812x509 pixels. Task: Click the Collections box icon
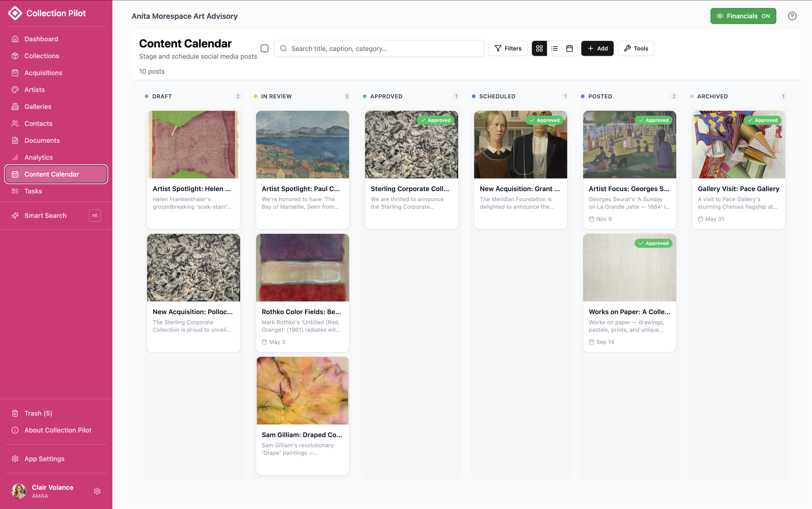pyautogui.click(x=15, y=56)
